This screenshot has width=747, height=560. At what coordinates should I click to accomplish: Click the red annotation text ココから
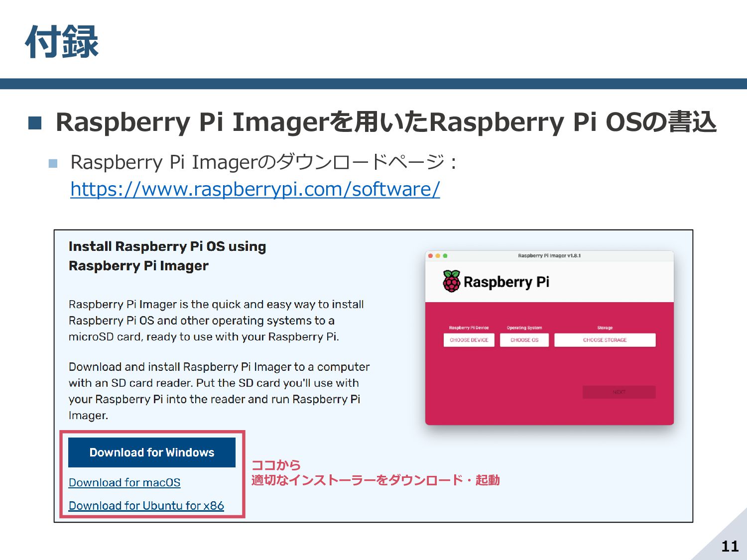[x=276, y=465]
